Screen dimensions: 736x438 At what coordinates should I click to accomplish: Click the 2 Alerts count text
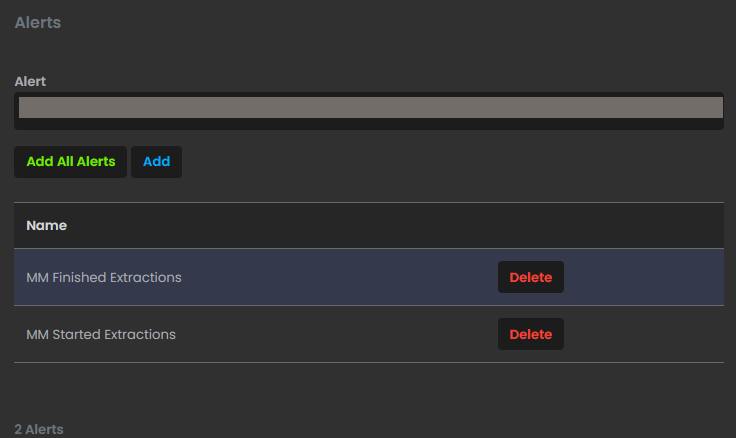point(39,429)
